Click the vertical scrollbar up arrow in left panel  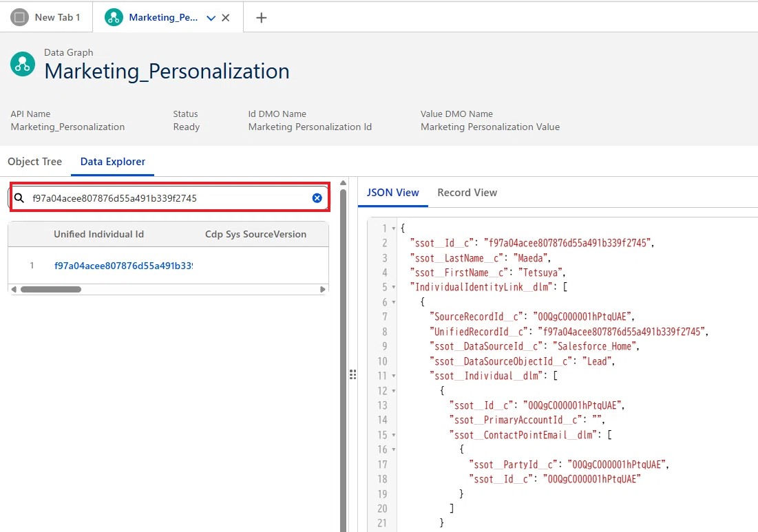click(344, 183)
